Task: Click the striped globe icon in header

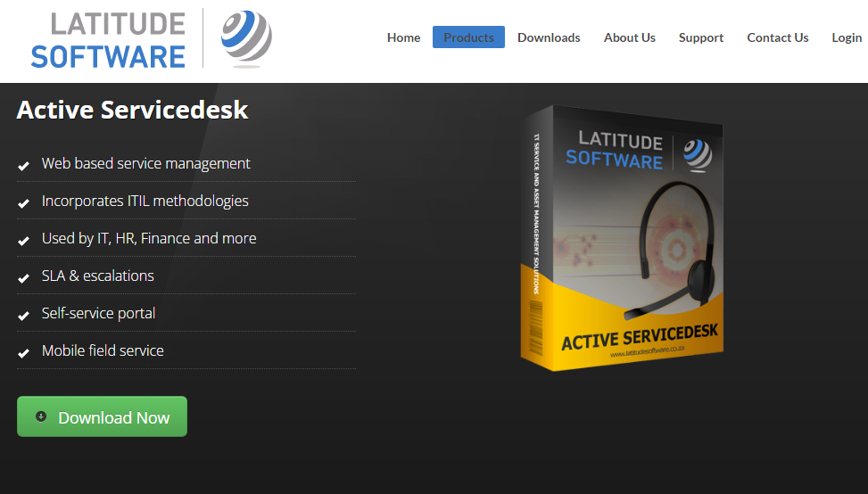Action: coord(247,37)
